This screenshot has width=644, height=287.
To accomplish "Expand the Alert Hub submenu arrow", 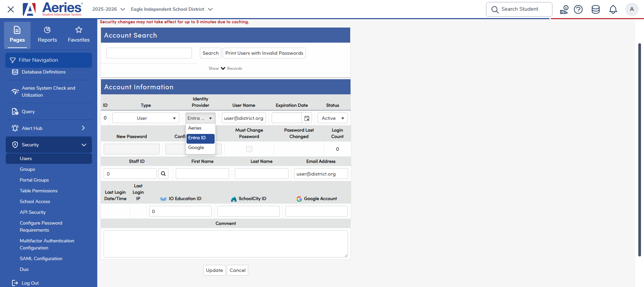I will pyautogui.click(x=83, y=128).
